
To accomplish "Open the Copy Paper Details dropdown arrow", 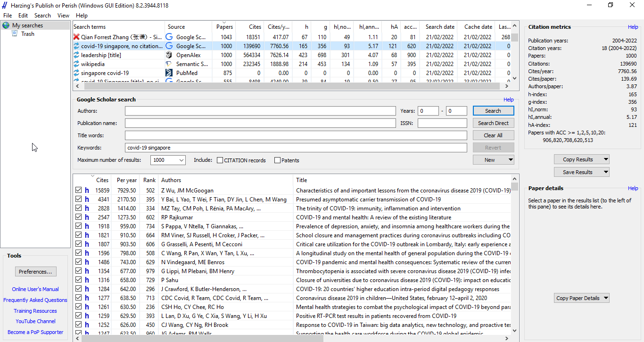I will 606,298.
